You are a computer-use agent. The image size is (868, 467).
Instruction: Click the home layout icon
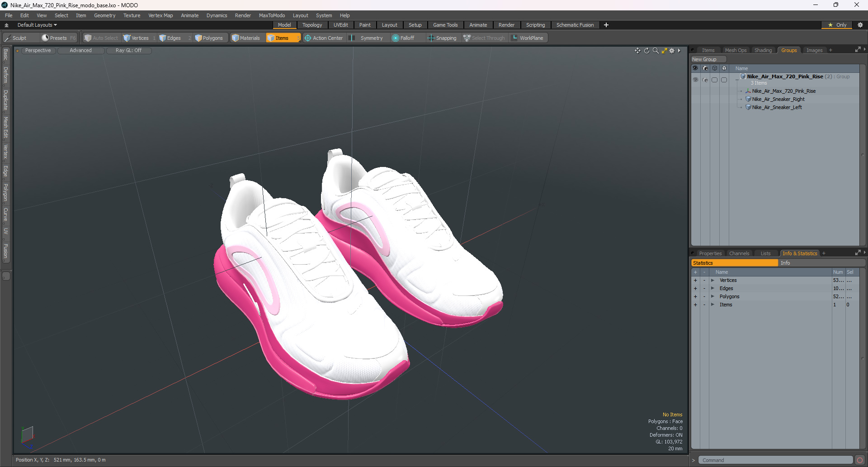click(6, 25)
